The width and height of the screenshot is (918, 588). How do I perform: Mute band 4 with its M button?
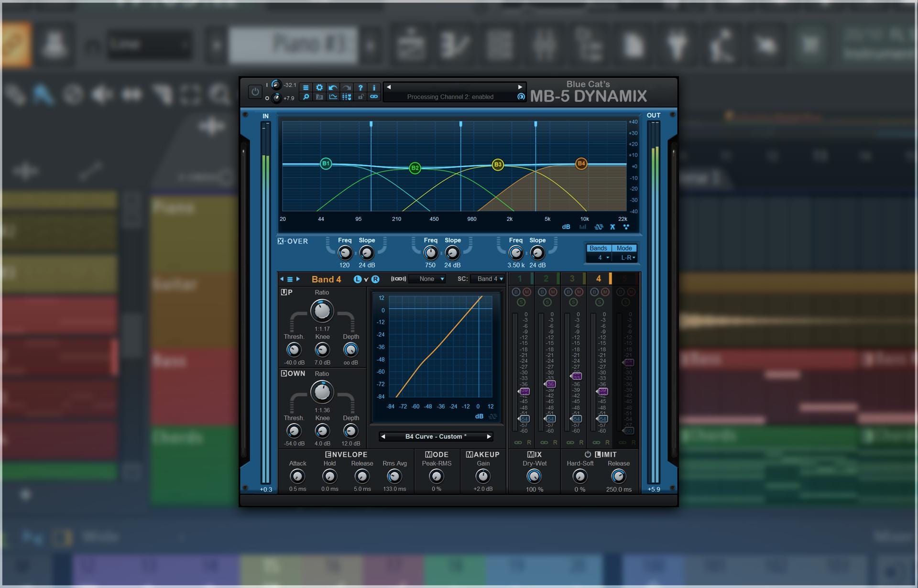[605, 292]
